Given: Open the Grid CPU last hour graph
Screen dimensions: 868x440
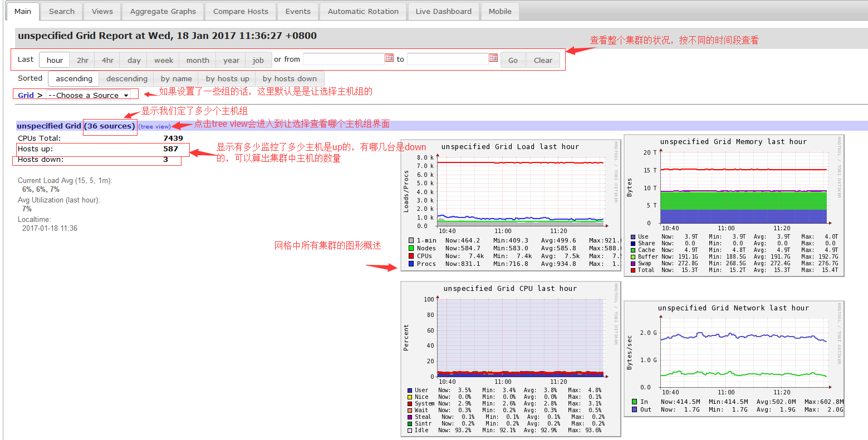Looking at the screenshot, I should pos(510,359).
